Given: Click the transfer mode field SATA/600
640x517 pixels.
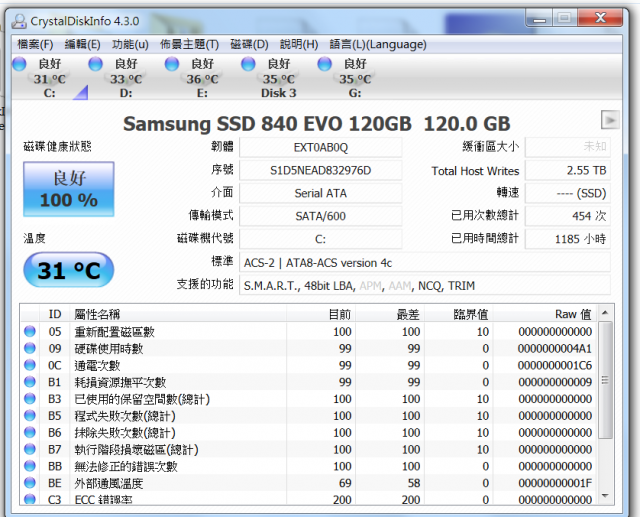Looking at the screenshot, I should [320, 216].
